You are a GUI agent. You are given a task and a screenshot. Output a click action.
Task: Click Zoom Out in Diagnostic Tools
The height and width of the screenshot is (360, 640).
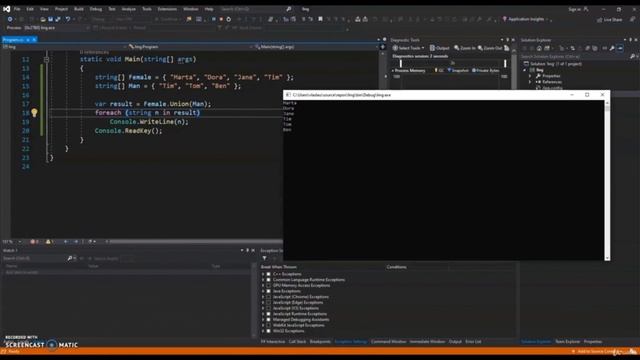(490, 48)
